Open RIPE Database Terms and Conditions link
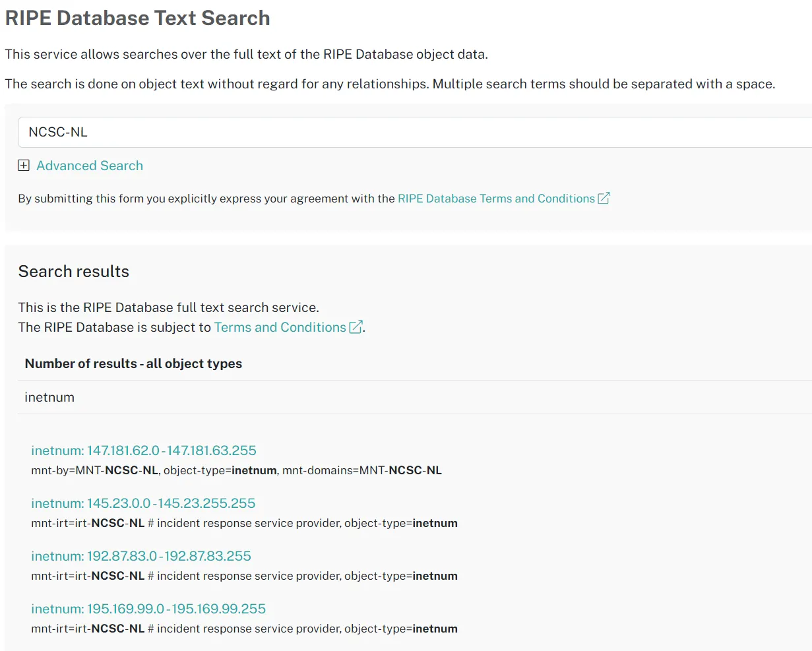812x651 pixels. click(496, 199)
